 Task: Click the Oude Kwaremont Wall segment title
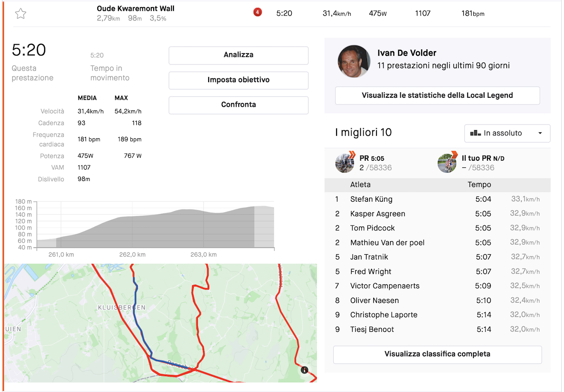click(135, 8)
